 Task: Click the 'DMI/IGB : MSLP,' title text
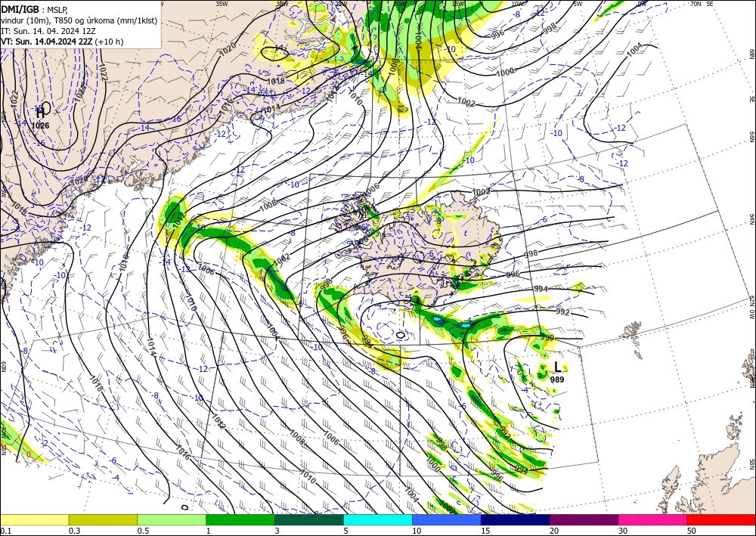pyautogui.click(x=34, y=10)
